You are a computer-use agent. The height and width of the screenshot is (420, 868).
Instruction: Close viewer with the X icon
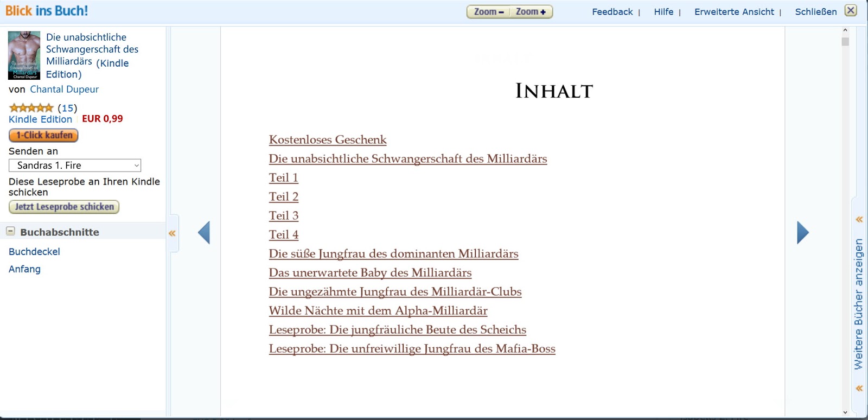(x=851, y=11)
